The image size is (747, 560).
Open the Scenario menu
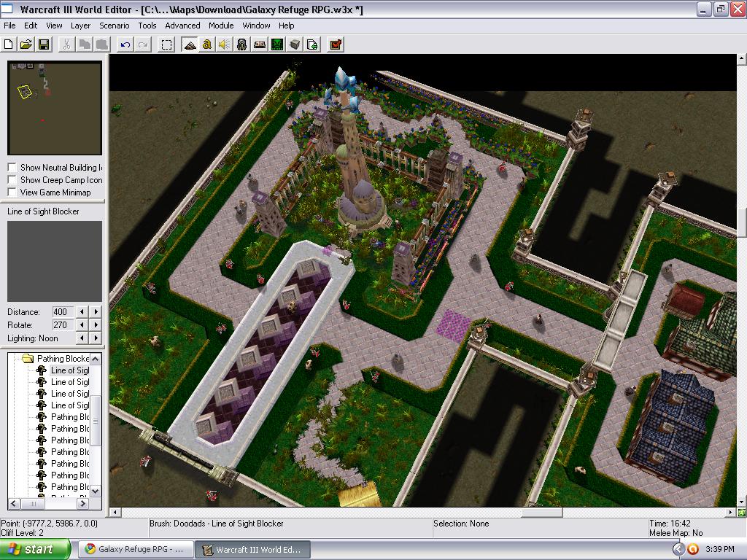point(115,26)
